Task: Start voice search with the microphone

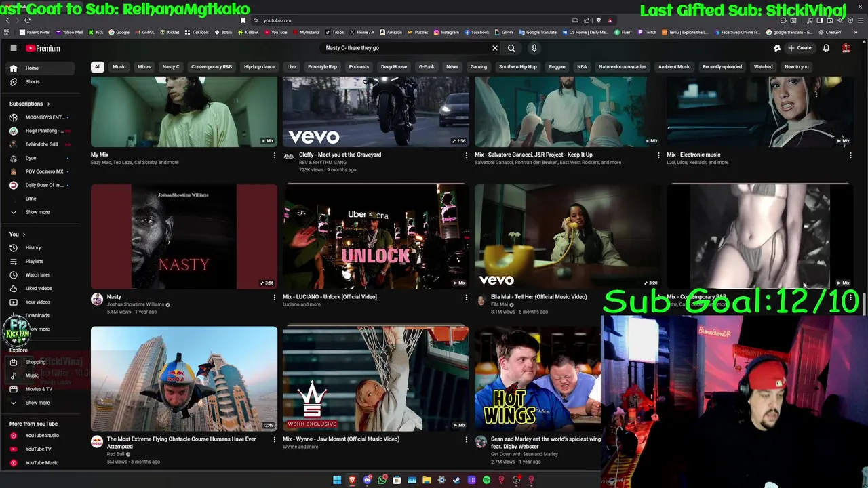Action: 534,48
